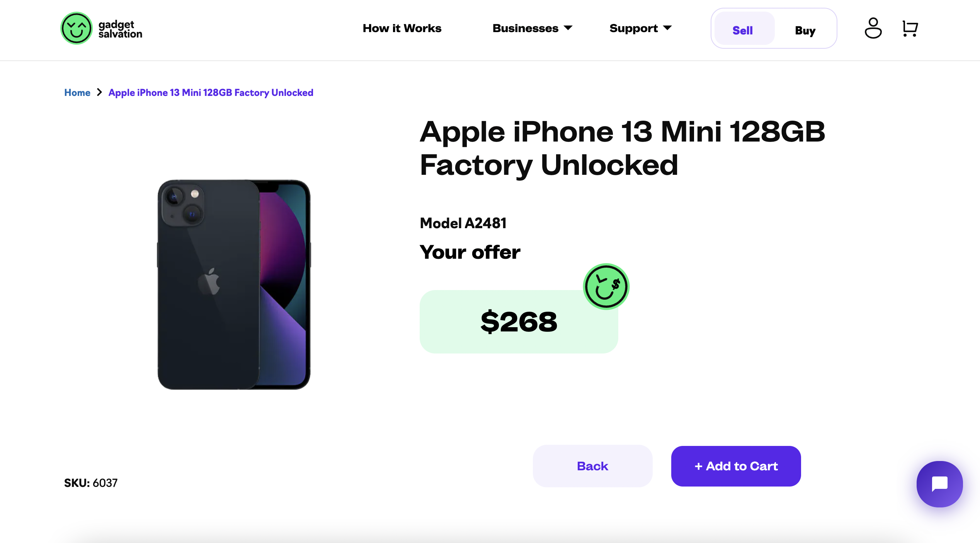Switch to Sell mode

(x=743, y=30)
